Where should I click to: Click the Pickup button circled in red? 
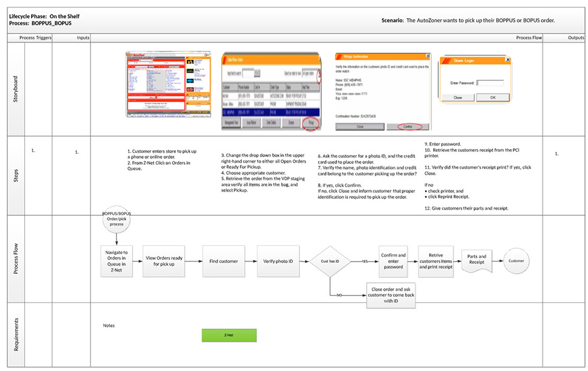[x=312, y=123]
